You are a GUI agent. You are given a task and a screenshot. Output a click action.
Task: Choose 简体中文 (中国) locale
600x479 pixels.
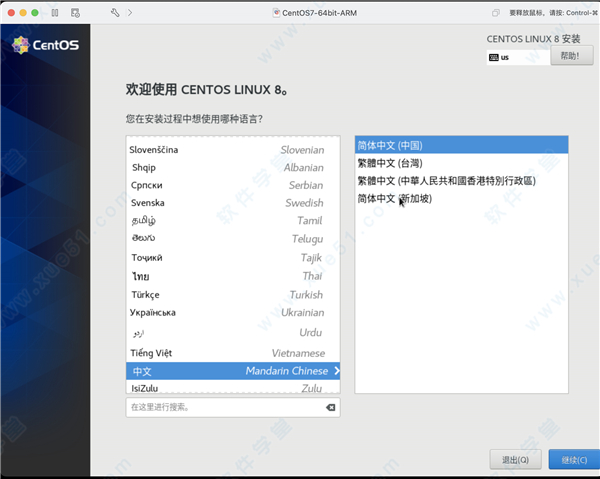click(461, 145)
